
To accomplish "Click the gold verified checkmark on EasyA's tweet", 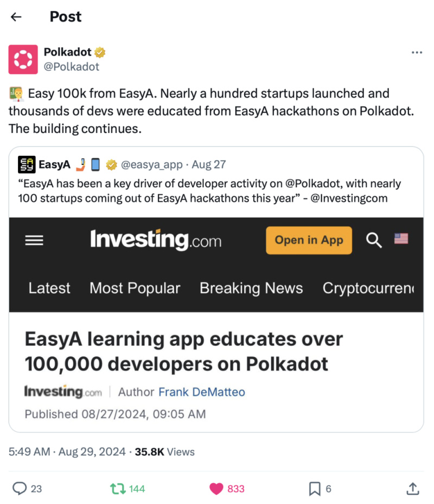I will coord(112,164).
